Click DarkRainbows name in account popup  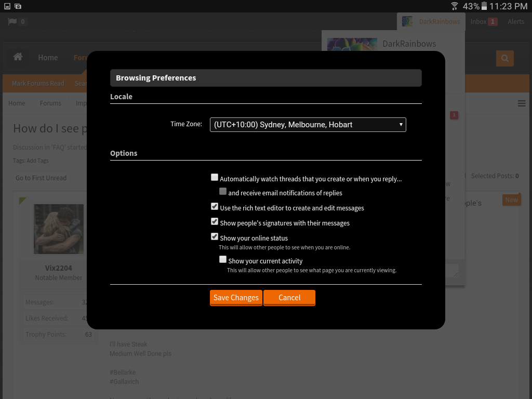[x=409, y=44]
